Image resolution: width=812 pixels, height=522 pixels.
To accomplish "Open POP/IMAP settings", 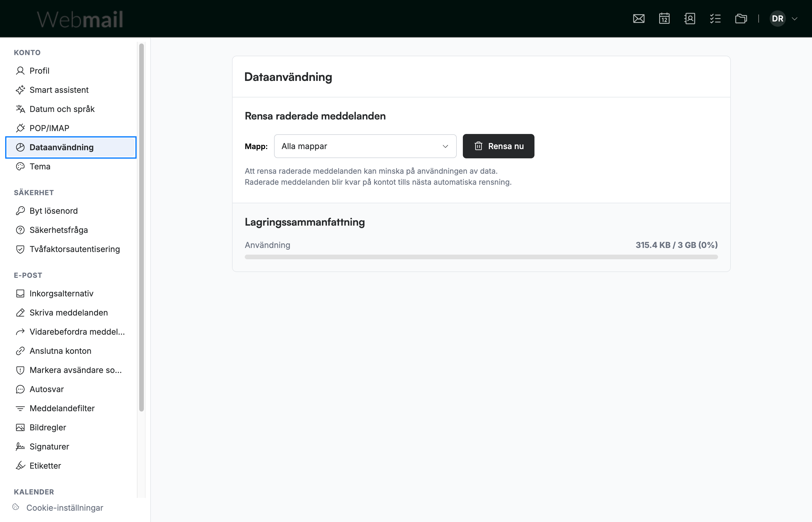I will click(x=71, y=128).
